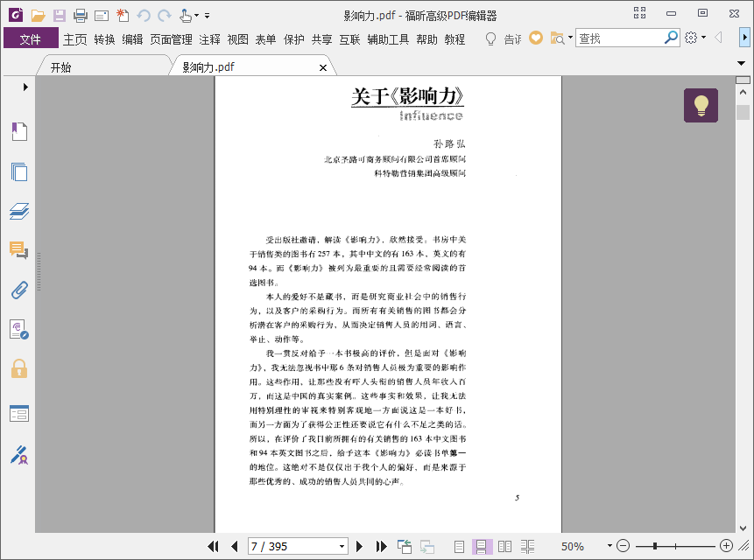
Task: Click the Save disk icon
Action: coord(60,16)
